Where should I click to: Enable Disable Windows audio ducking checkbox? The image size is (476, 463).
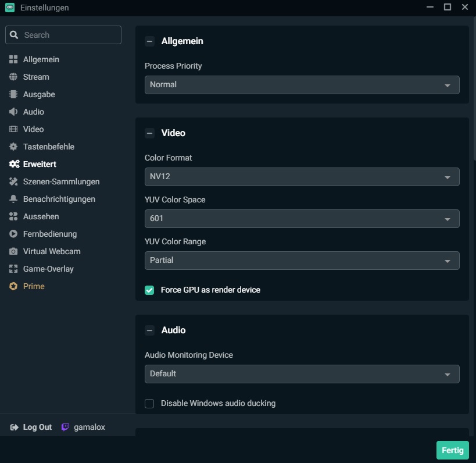coord(149,403)
